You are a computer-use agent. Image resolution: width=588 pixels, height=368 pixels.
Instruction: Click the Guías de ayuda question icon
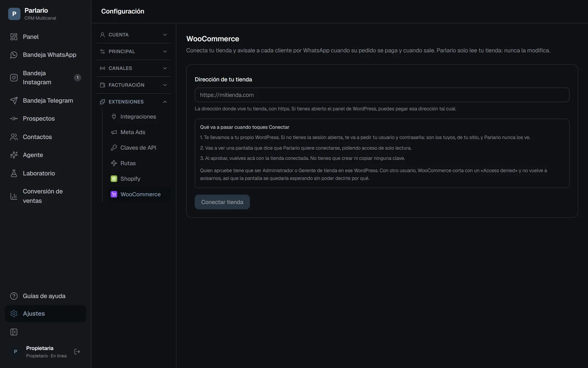[14, 296]
